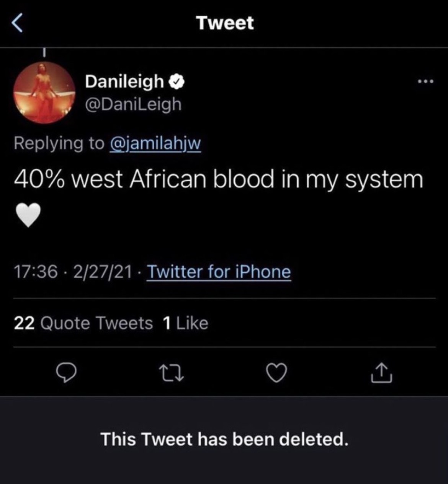
Task: Click the tweet text about west African blood
Action: point(218,179)
